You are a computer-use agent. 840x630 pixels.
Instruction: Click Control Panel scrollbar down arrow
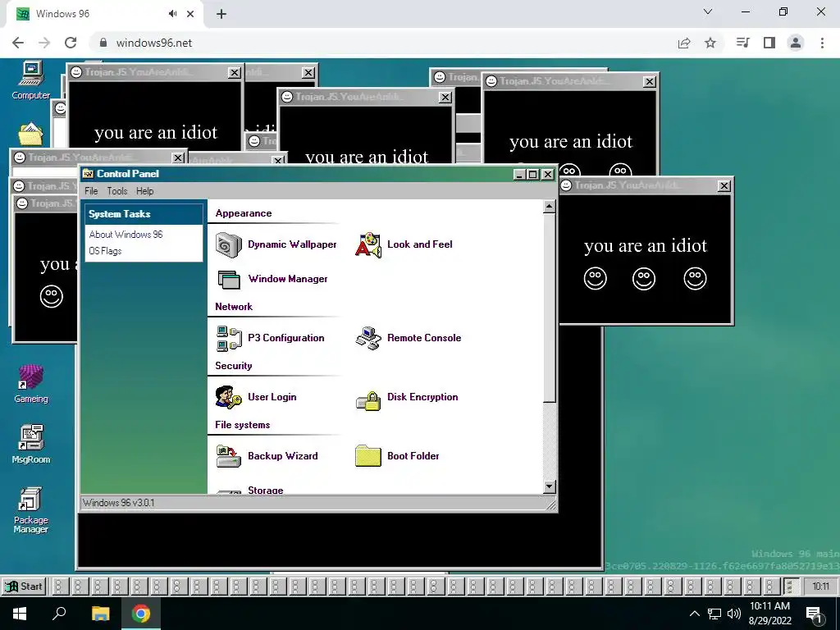pos(549,486)
